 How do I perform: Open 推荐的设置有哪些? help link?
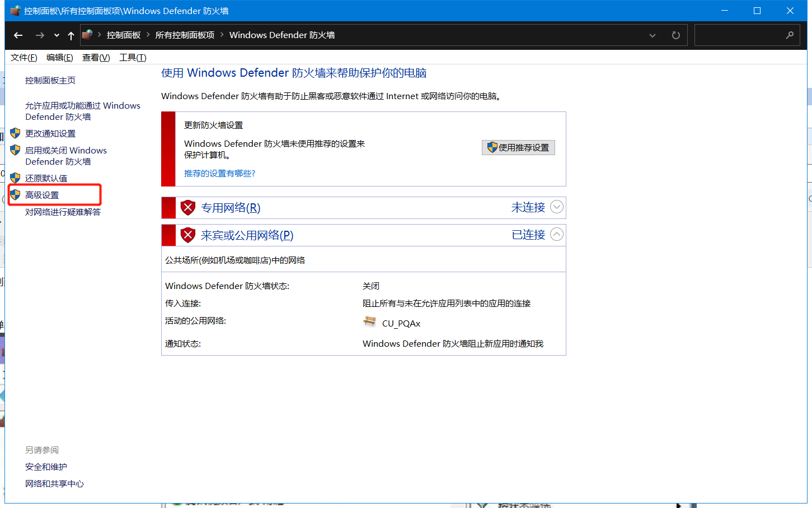(219, 174)
